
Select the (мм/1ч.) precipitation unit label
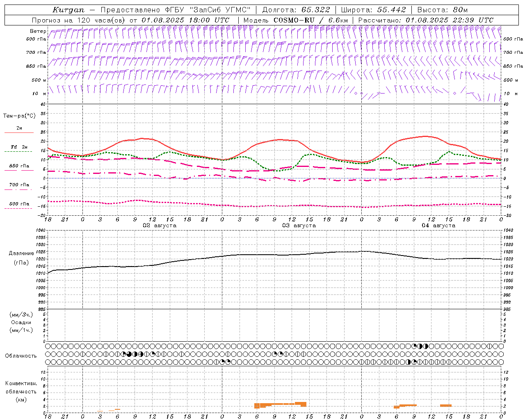tap(21, 330)
